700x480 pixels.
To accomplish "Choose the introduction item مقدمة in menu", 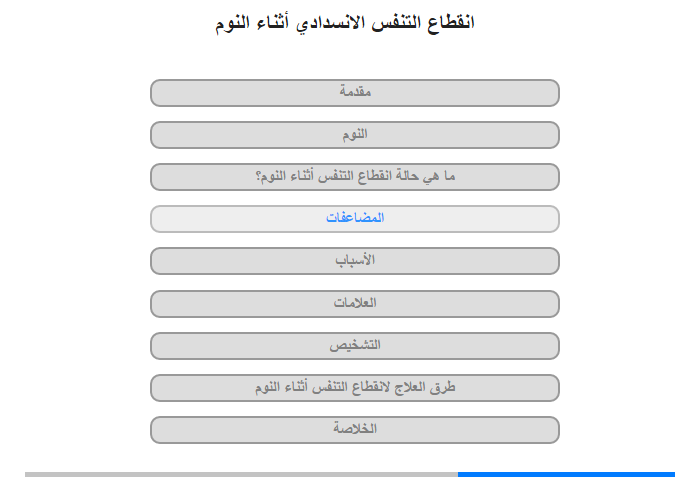I will coord(355,93).
